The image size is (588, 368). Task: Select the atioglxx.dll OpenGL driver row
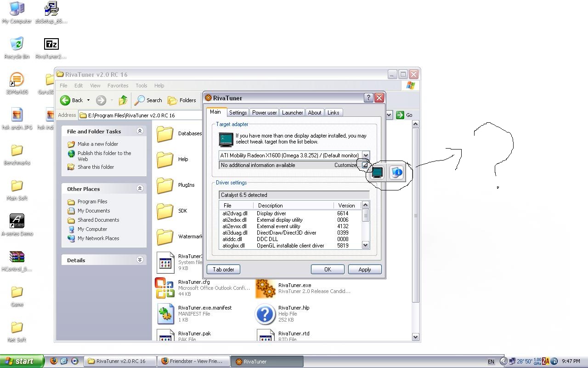[290, 246]
